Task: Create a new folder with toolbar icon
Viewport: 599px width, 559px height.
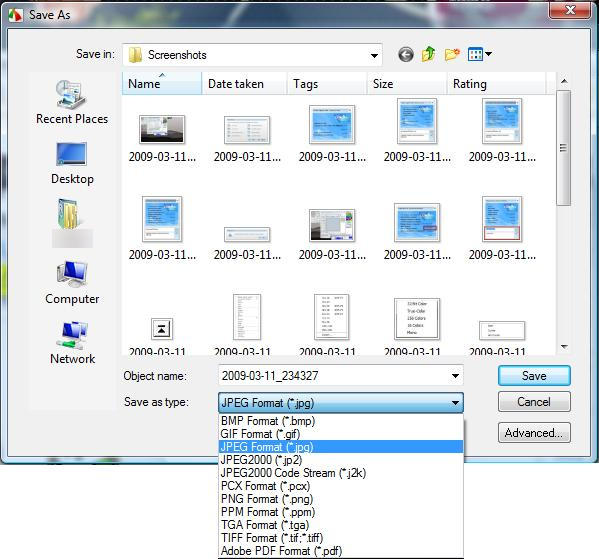Action: [x=452, y=55]
